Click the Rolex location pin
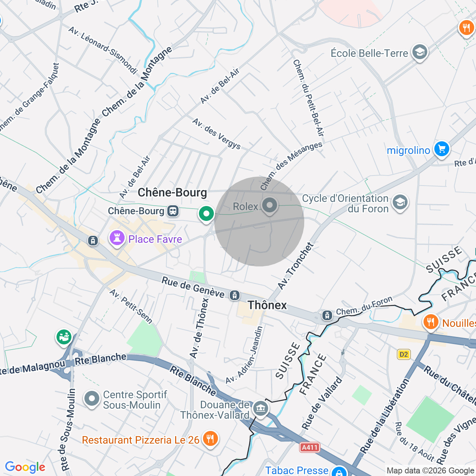Image resolution: width=476 pixels, height=476 pixels. [270, 206]
